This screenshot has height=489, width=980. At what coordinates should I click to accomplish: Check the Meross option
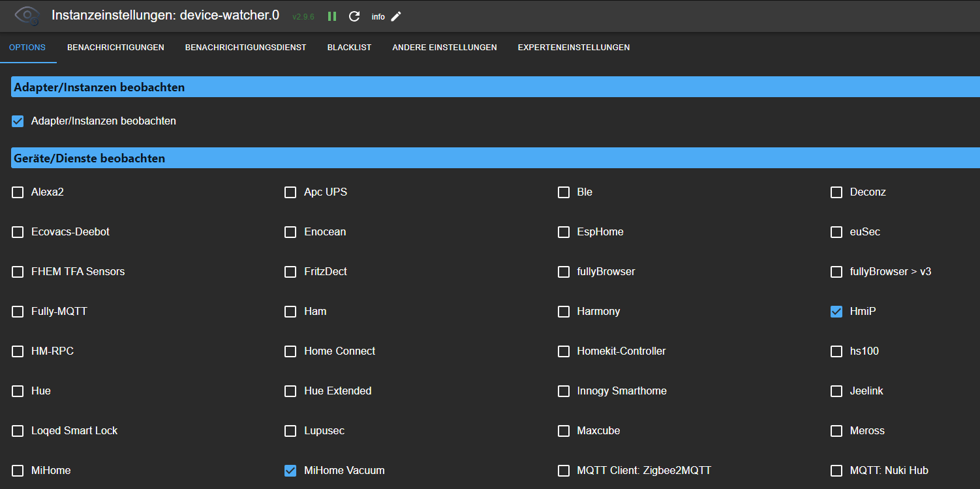[836, 431]
